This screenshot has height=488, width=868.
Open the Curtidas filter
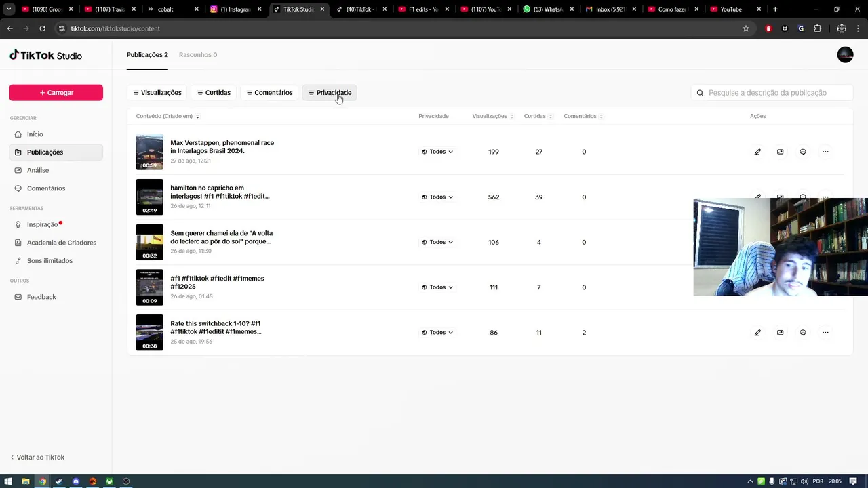[x=214, y=93]
